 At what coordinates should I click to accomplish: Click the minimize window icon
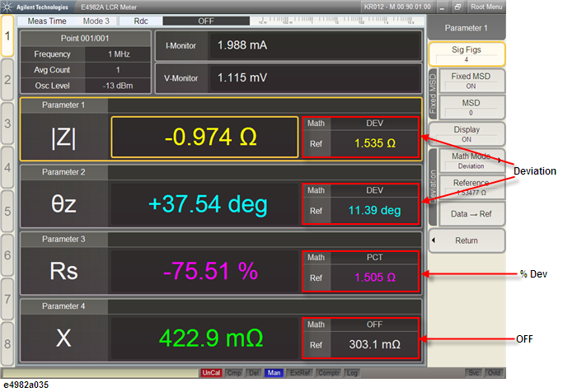(x=443, y=7)
